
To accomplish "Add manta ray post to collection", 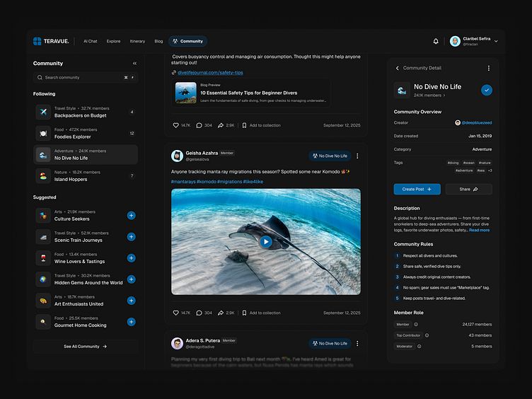I will (x=261, y=313).
